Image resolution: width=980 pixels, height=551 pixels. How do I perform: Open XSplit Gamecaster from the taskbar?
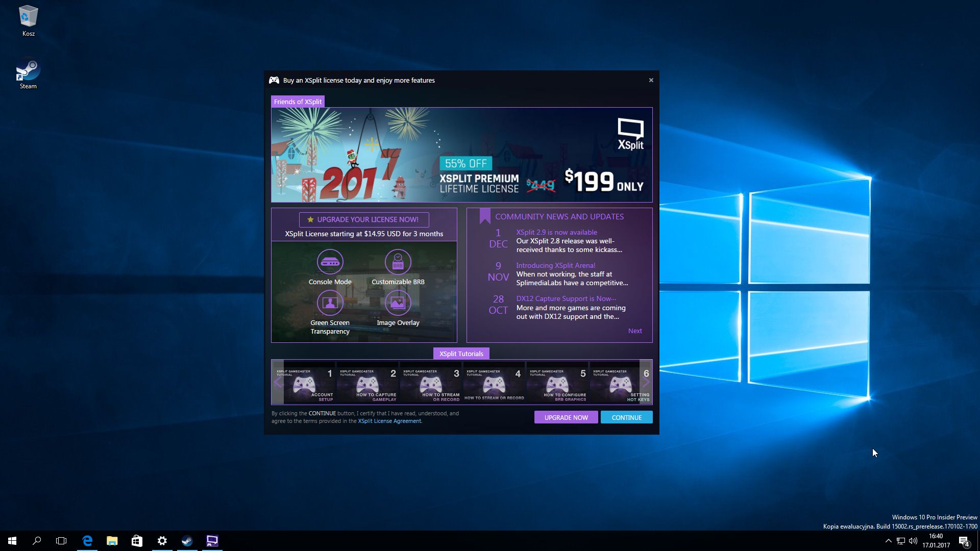coord(212,541)
